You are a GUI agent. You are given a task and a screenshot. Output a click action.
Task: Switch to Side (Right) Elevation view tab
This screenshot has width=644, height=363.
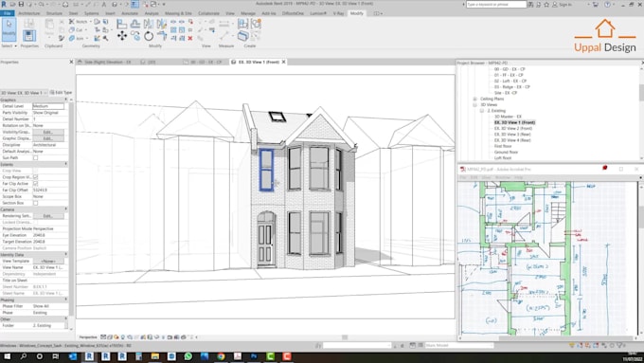click(107, 62)
